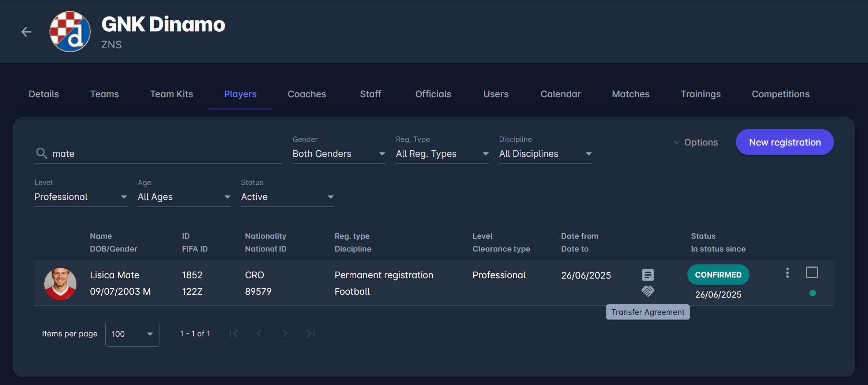Screen dimensions: 868x385
Task: Click the New registration button
Action: [x=785, y=142]
